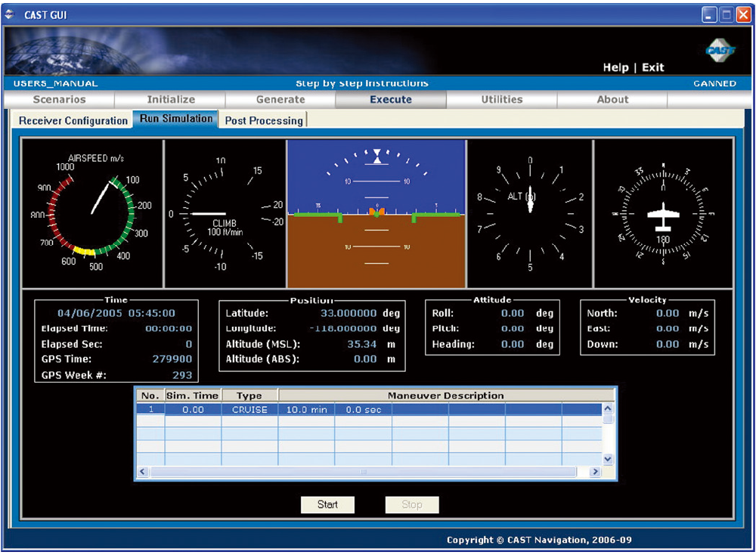This screenshot has height=555, width=756.
Task: Click the altimeter ALT gauge
Action: [529, 214]
